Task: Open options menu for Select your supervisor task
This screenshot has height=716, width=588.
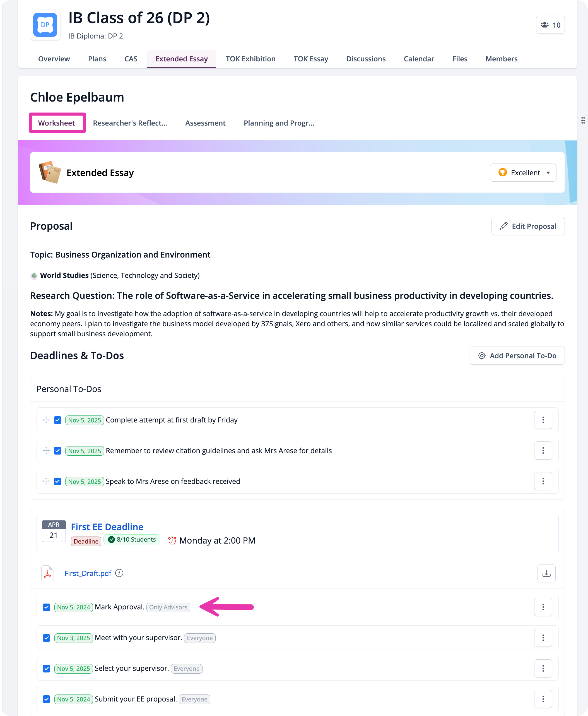Action: (x=543, y=668)
